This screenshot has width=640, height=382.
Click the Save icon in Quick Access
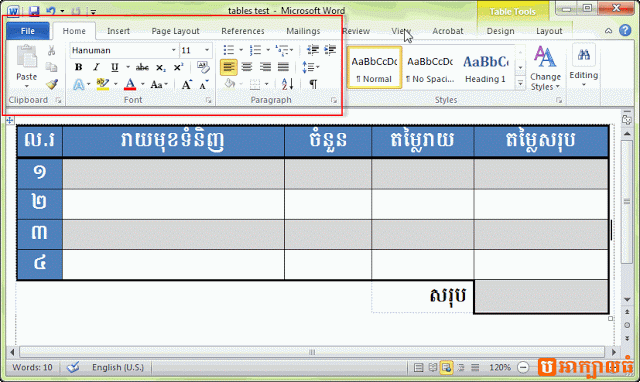tap(34, 11)
